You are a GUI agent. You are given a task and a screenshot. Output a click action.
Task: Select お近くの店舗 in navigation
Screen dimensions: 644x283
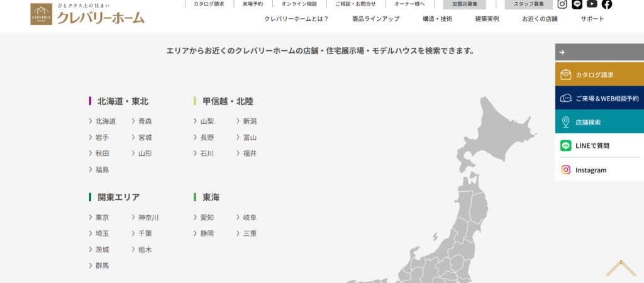coord(540,19)
